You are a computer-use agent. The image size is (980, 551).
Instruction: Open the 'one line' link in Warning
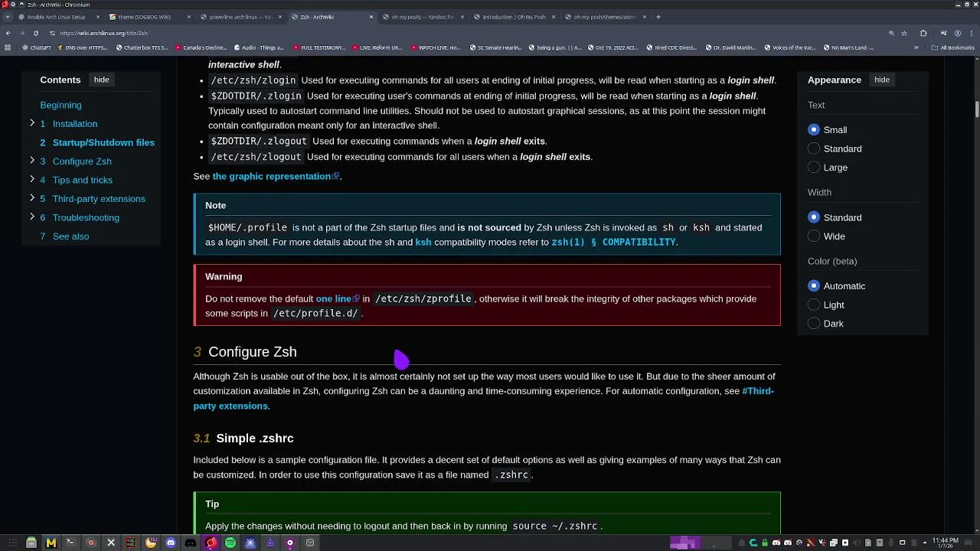[333, 299]
